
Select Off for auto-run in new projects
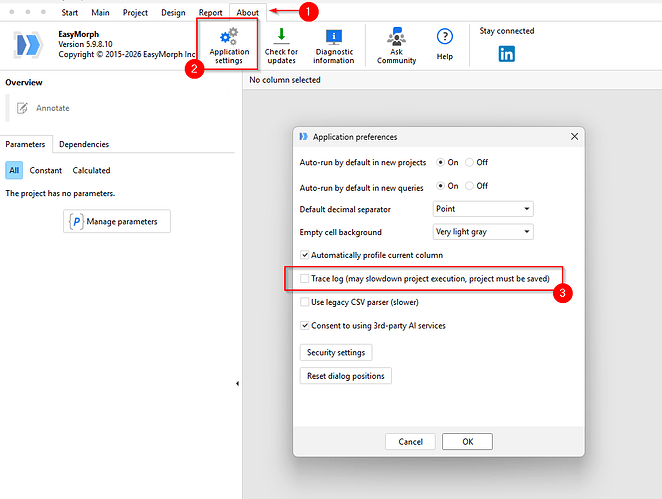pos(471,162)
